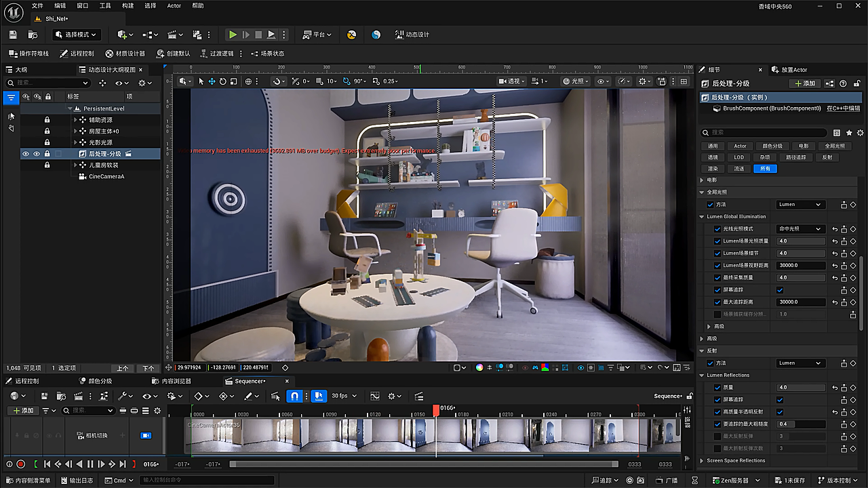Click the green Play button in toolbar
This screenshot has width=868, height=488.
(233, 35)
